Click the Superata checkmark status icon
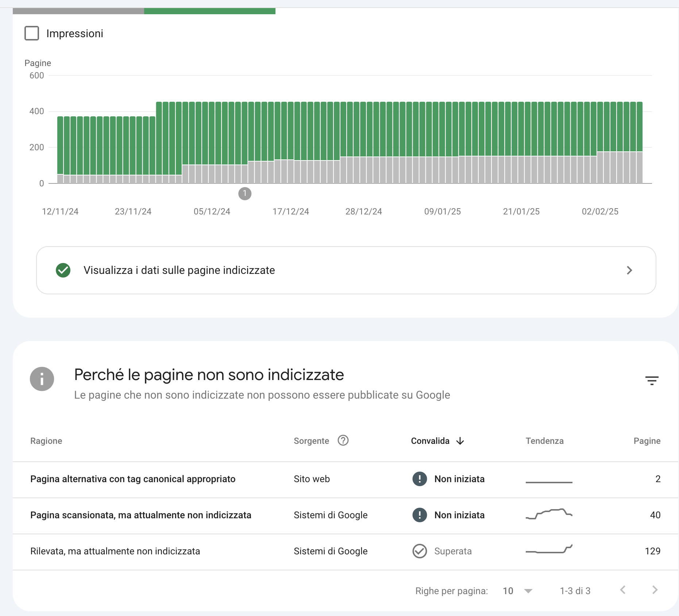This screenshot has height=616, width=679. [420, 551]
